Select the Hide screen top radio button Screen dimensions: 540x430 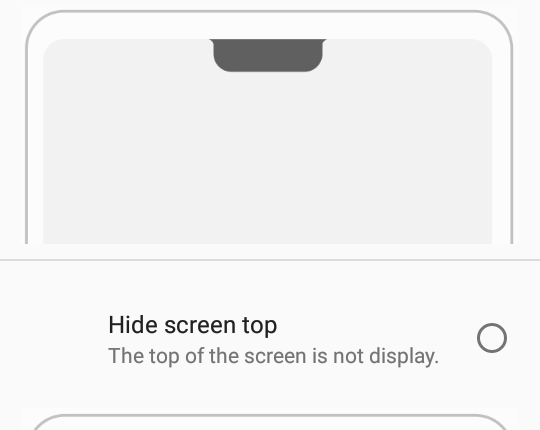pyautogui.click(x=492, y=338)
